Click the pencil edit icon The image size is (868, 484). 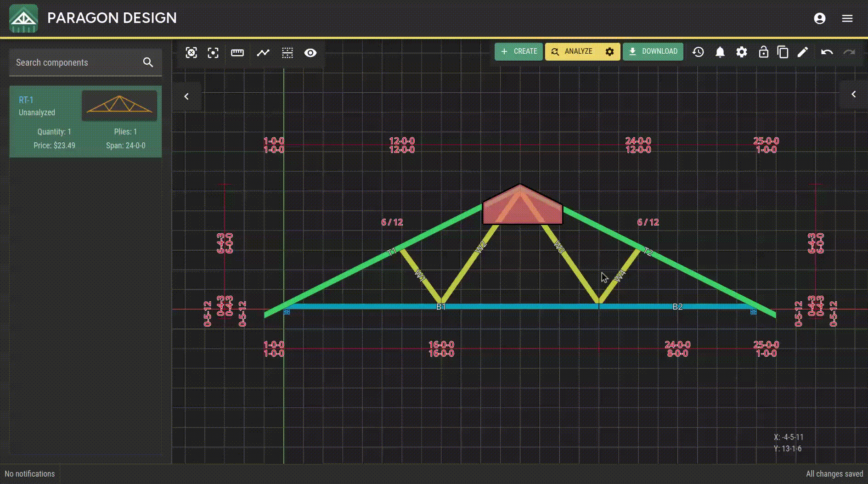[x=802, y=52]
